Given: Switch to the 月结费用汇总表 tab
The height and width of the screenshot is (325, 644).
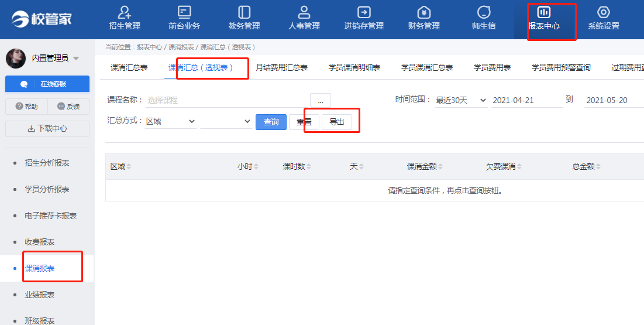Looking at the screenshot, I should (281, 67).
